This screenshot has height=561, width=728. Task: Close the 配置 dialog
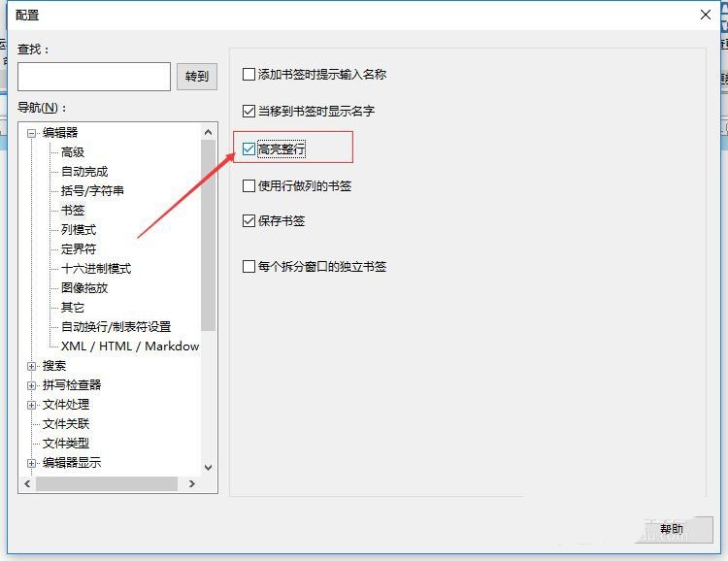coord(706,15)
